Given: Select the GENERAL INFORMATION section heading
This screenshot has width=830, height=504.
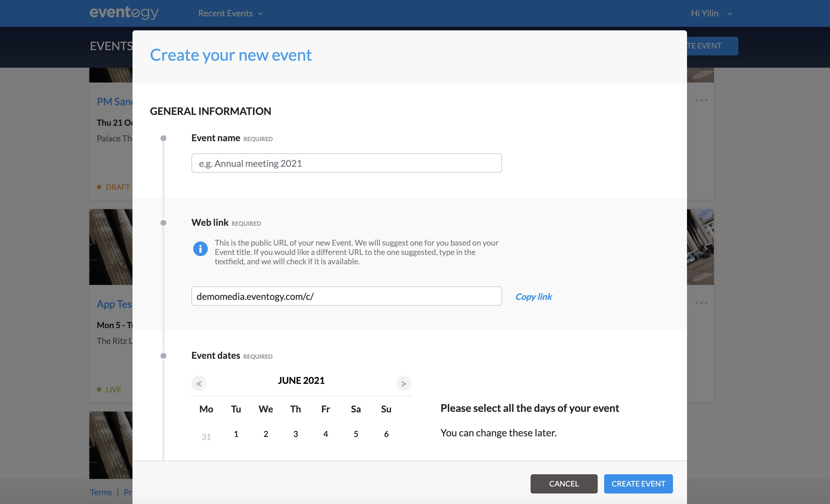Looking at the screenshot, I should tap(210, 111).
